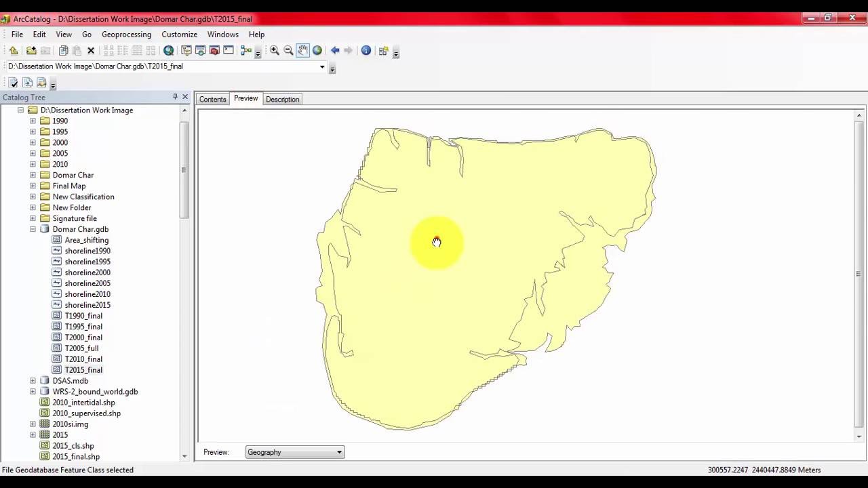
Task: Open the location path dropdown arrow
Action: (322, 66)
